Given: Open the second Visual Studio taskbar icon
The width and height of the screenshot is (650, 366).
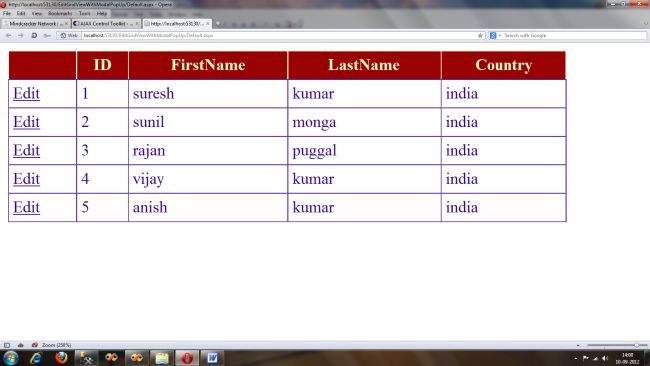Looking at the screenshot, I should click(x=136, y=358).
